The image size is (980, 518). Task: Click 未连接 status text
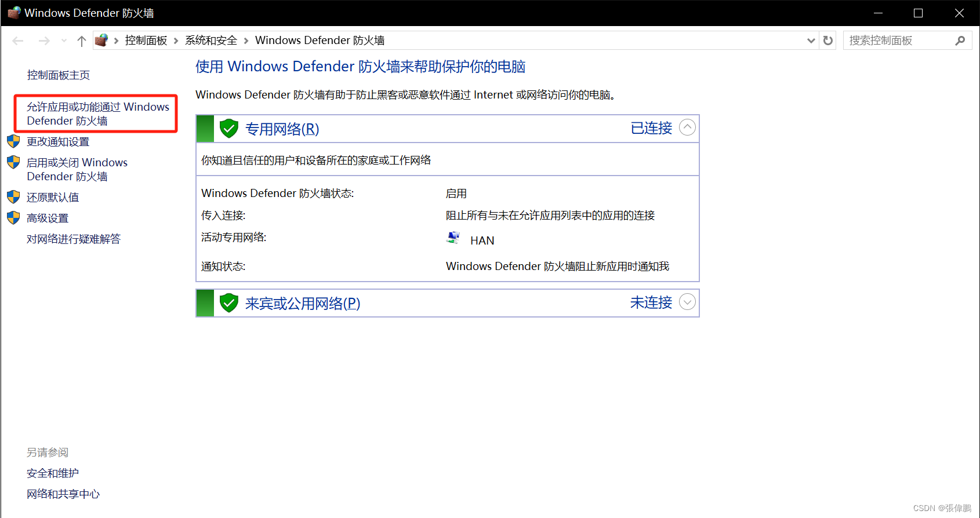(651, 302)
